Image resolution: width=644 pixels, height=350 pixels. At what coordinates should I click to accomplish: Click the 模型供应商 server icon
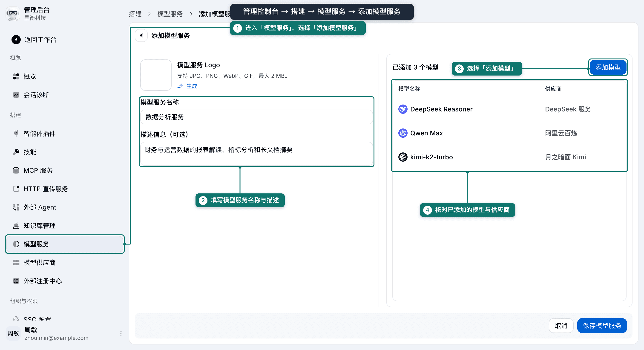tap(16, 263)
